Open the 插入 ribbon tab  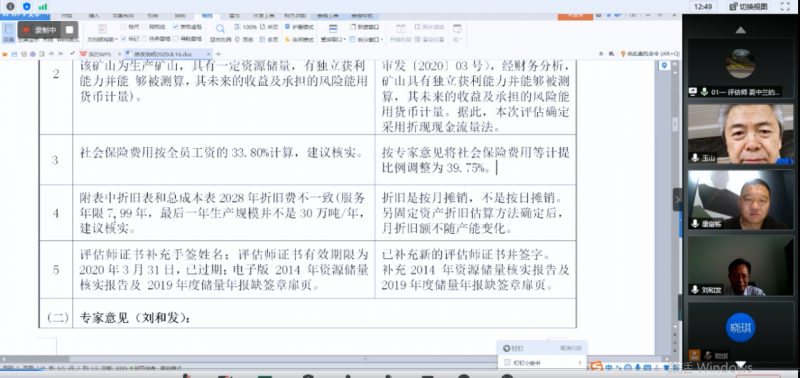point(94,15)
